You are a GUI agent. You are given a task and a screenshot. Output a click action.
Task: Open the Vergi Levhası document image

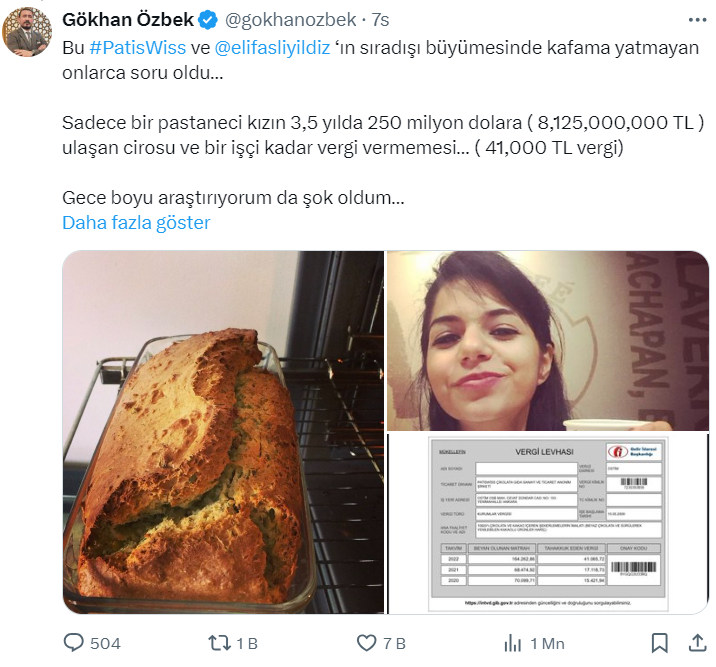[548, 524]
